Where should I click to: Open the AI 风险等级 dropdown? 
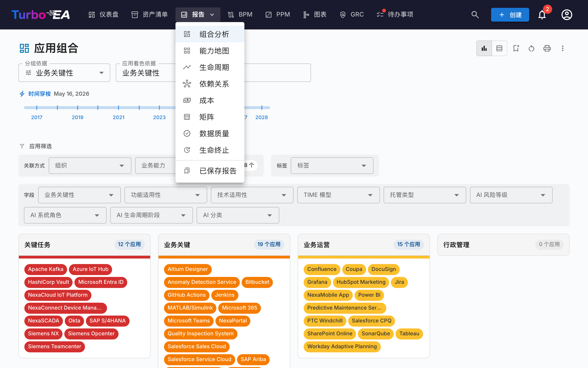tap(511, 195)
